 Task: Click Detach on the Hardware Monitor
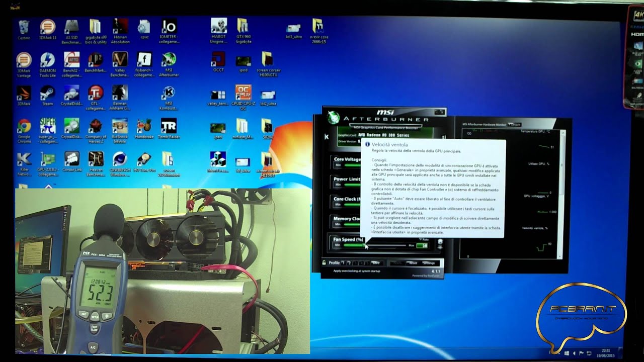coord(516,124)
